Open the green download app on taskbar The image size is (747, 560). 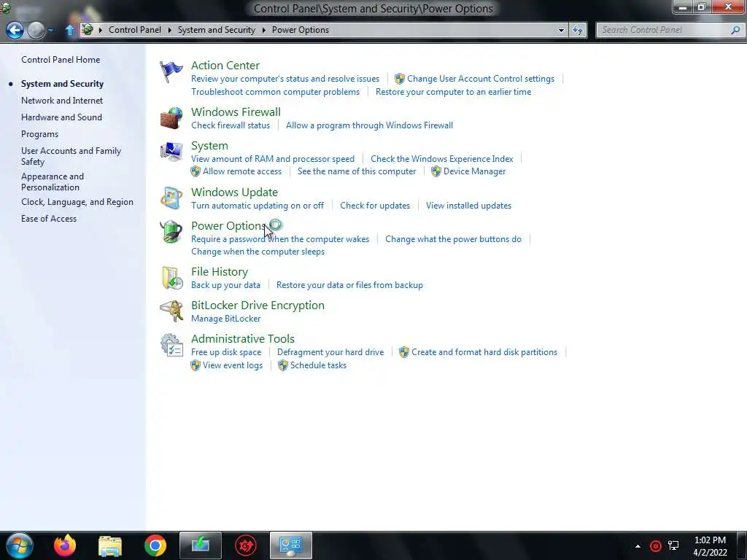click(x=201, y=545)
